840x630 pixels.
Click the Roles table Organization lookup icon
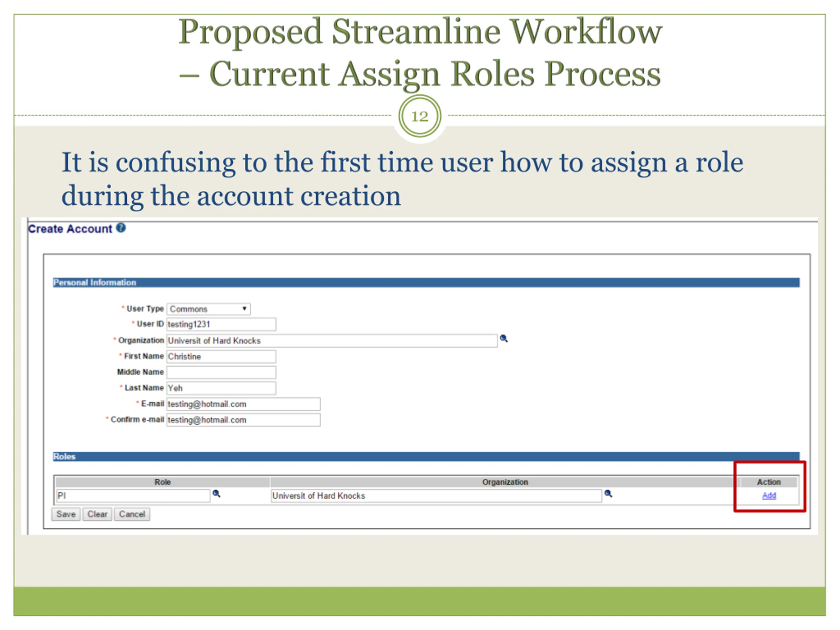608,493
